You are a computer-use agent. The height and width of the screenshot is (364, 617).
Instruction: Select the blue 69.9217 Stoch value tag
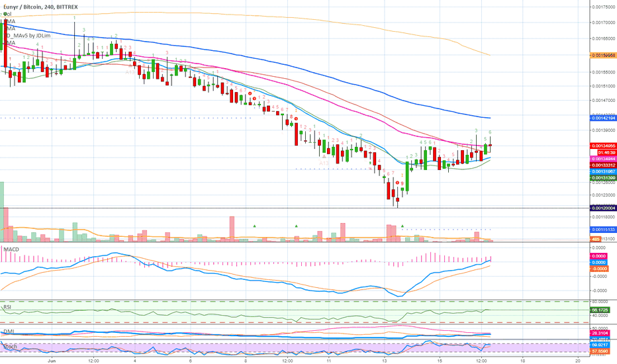[600, 345]
